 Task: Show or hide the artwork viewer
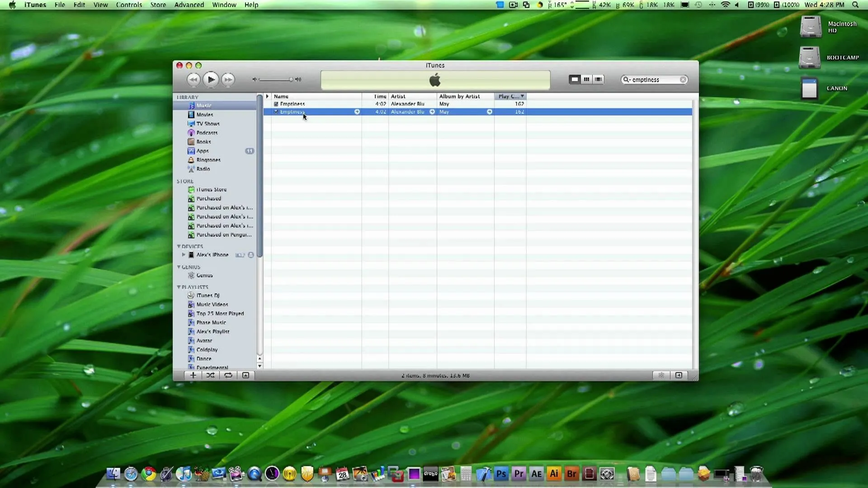[x=245, y=375]
